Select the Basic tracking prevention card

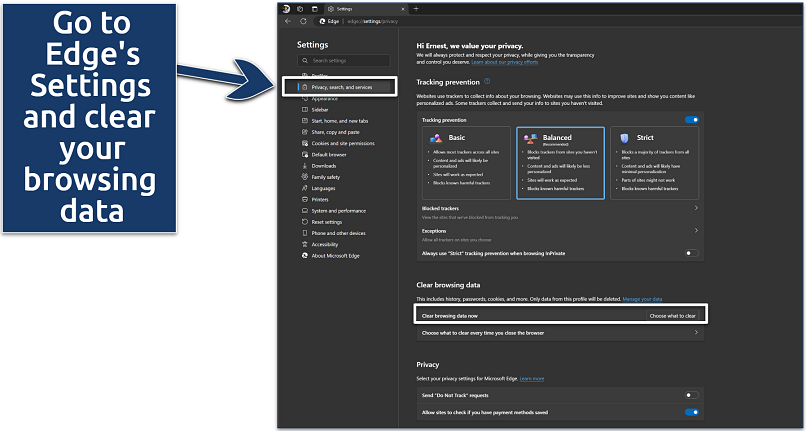pyautogui.click(x=466, y=163)
